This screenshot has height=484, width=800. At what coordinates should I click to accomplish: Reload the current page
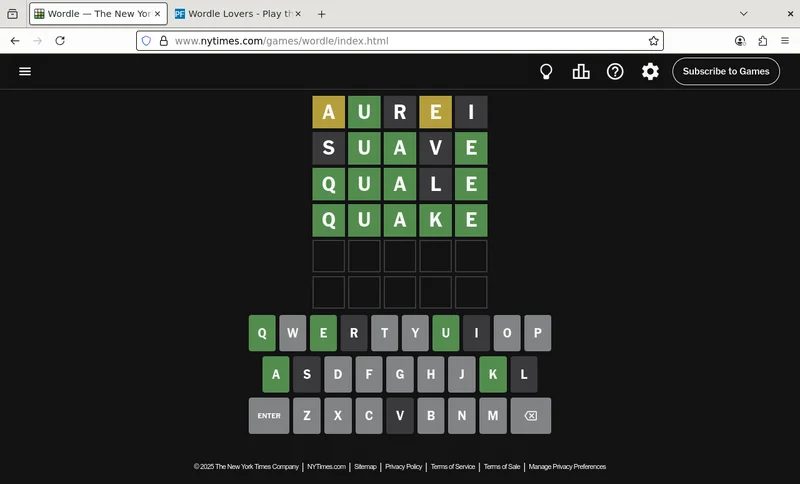[60, 41]
